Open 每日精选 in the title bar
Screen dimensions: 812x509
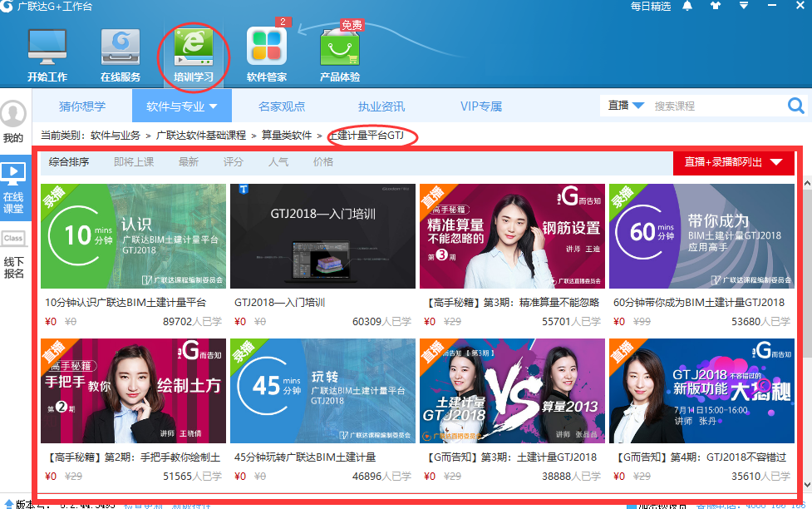[x=651, y=6]
